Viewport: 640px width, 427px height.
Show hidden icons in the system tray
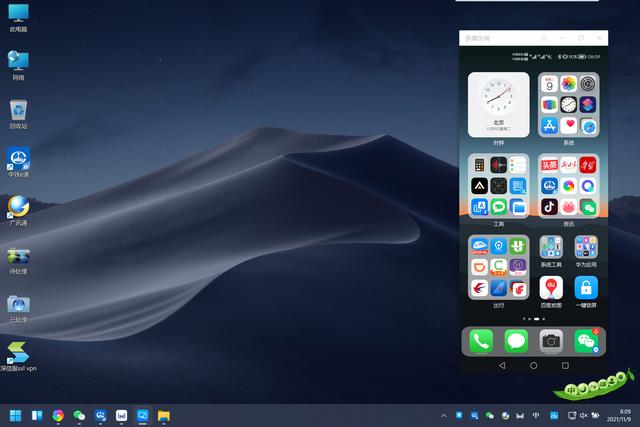pyautogui.click(x=443, y=415)
